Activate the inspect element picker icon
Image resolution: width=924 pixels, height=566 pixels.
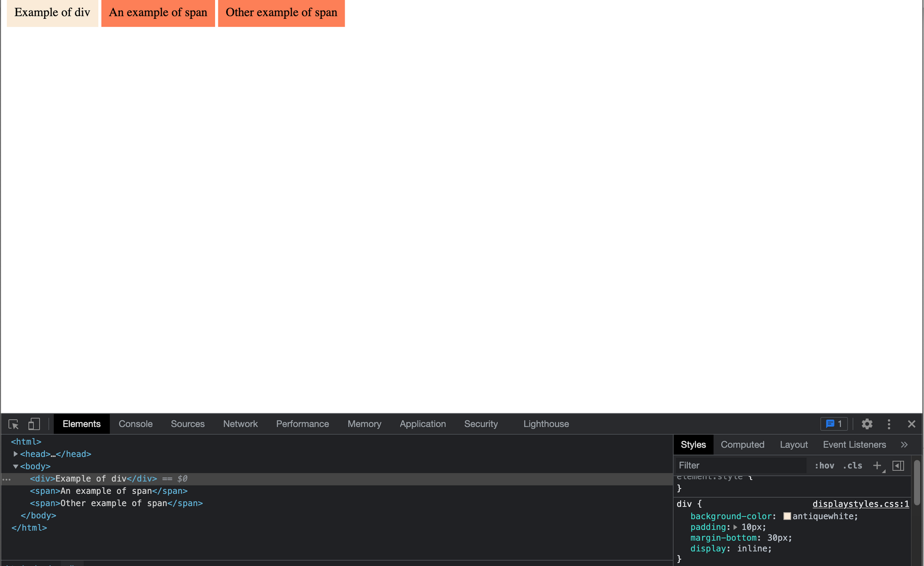pos(13,424)
